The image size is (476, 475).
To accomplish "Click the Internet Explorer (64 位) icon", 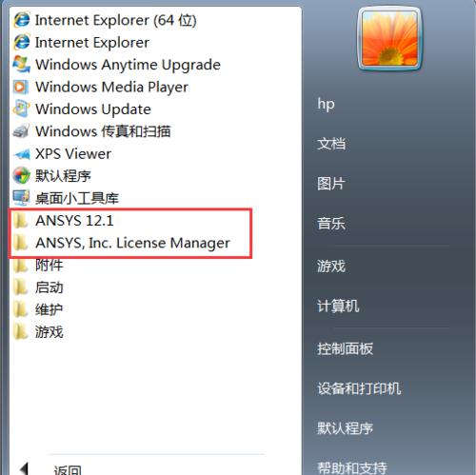I will [22, 20].
